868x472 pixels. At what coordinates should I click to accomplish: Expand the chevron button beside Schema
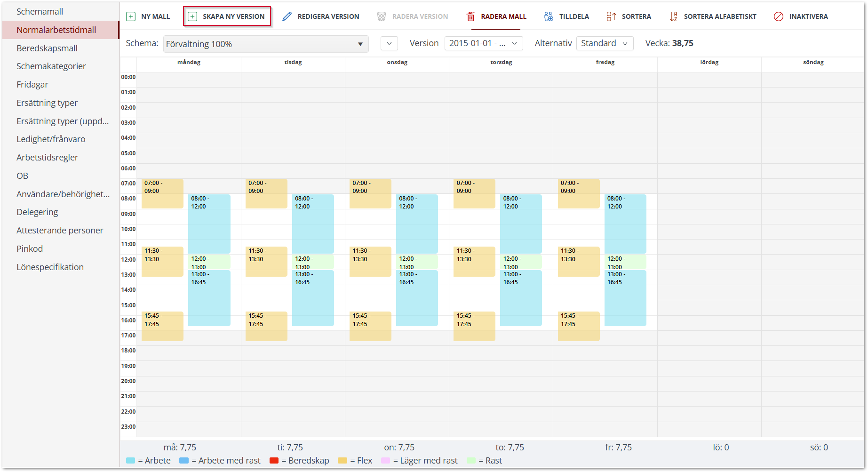click(389, 43)
